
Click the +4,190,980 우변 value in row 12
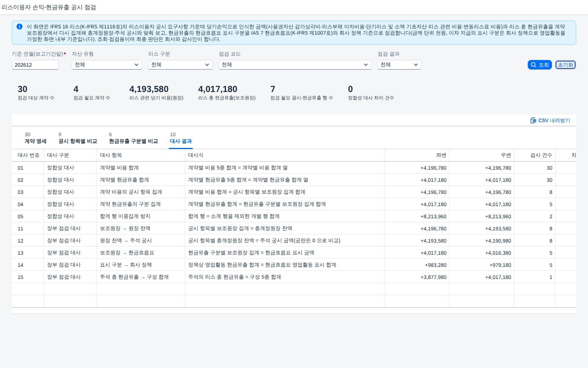coord(498,241)
